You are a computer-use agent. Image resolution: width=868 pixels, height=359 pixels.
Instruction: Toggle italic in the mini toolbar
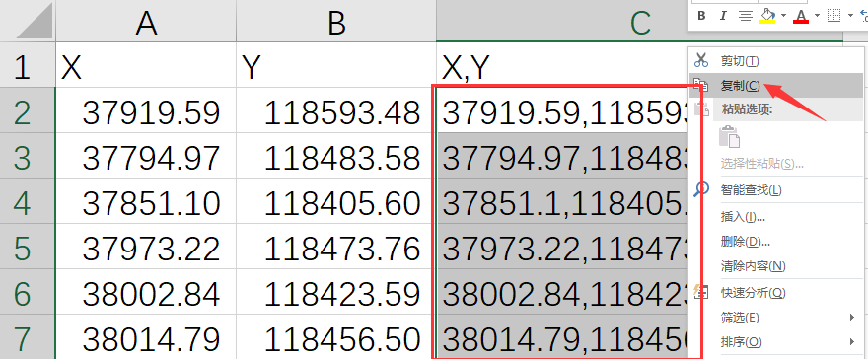point(722,16)
